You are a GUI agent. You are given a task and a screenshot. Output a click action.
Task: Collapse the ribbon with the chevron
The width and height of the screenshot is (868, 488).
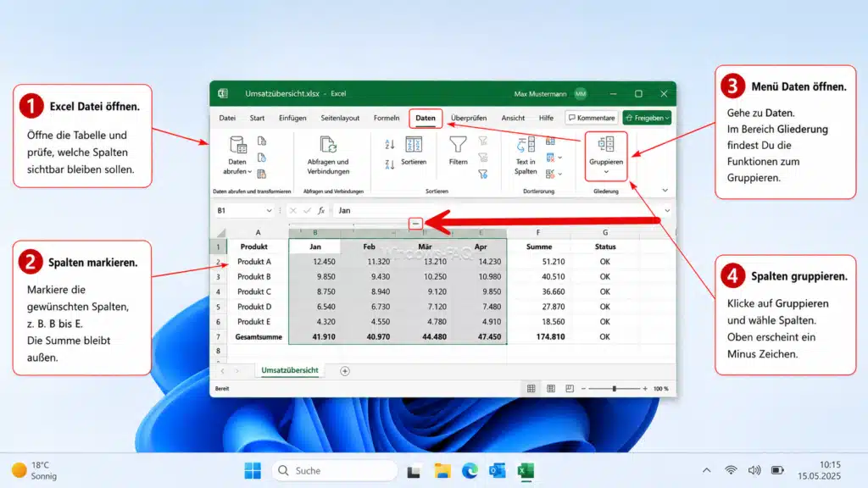[x=665, y=191]
